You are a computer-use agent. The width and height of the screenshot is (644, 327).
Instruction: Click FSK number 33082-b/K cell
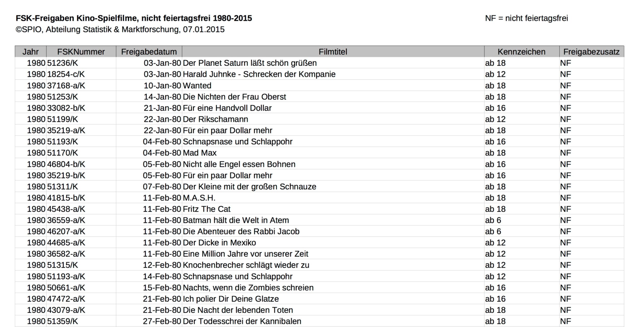pyautogui.click(x=66, y=108)
